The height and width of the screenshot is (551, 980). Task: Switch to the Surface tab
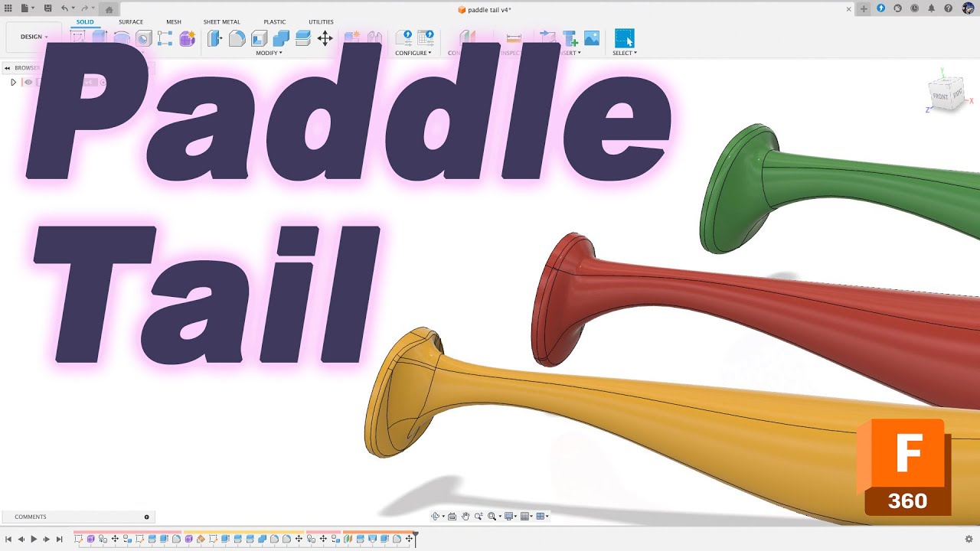tap(131, 22)
